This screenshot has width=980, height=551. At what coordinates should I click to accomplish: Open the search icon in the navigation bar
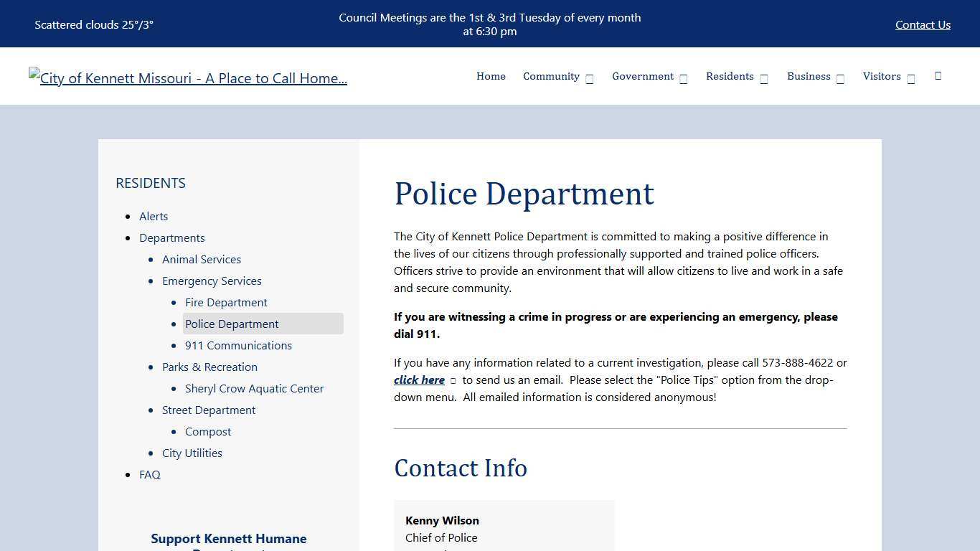(x=938, y=76)
